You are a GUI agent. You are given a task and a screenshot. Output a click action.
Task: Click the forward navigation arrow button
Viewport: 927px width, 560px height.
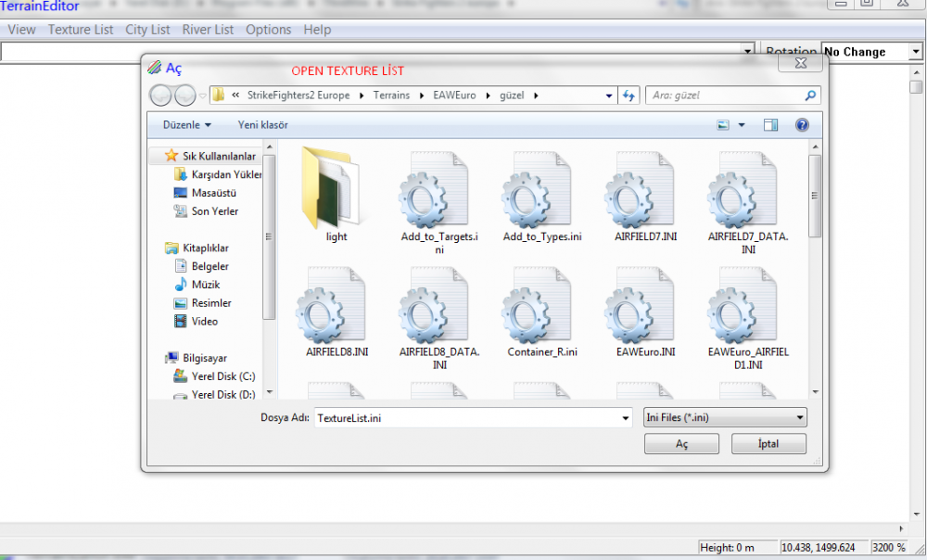tap(185, 95)
